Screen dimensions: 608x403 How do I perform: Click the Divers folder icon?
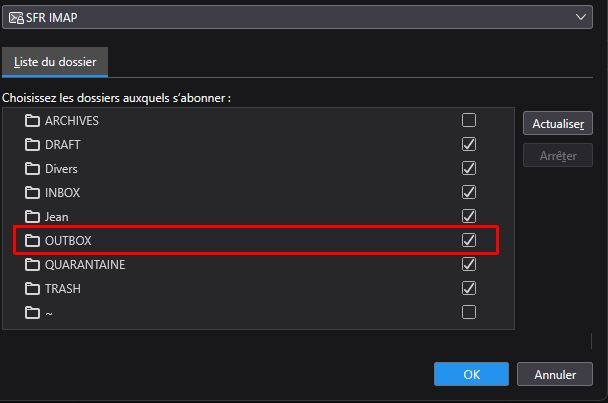click(x=32, y=169)
